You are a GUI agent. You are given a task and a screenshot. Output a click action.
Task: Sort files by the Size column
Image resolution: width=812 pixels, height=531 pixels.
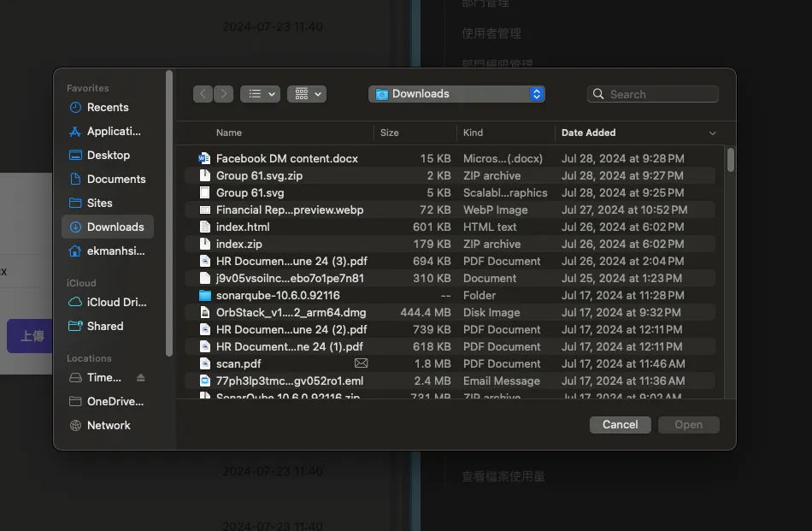(390, 133)
